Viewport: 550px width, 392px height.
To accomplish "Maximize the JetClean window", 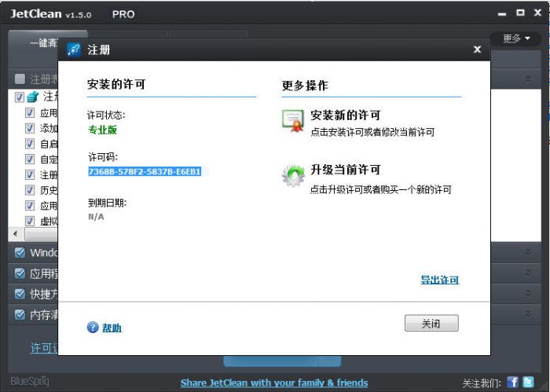I will coord(520,13).
